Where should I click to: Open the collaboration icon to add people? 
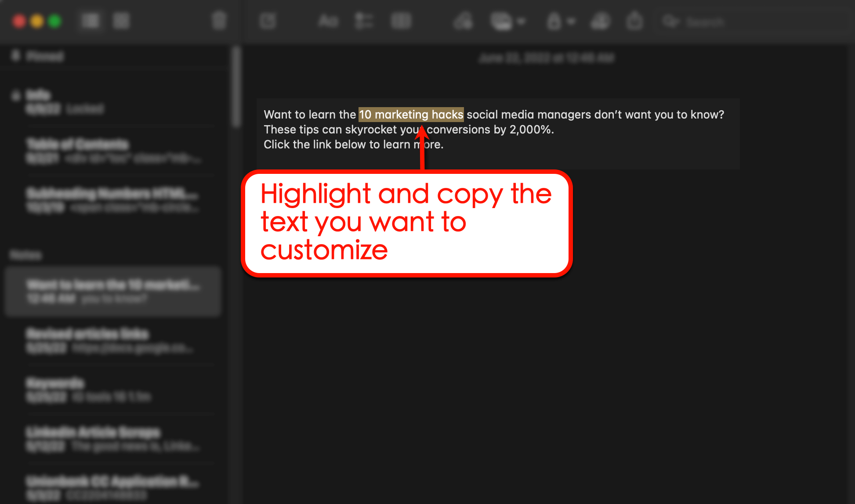(600, 21)
